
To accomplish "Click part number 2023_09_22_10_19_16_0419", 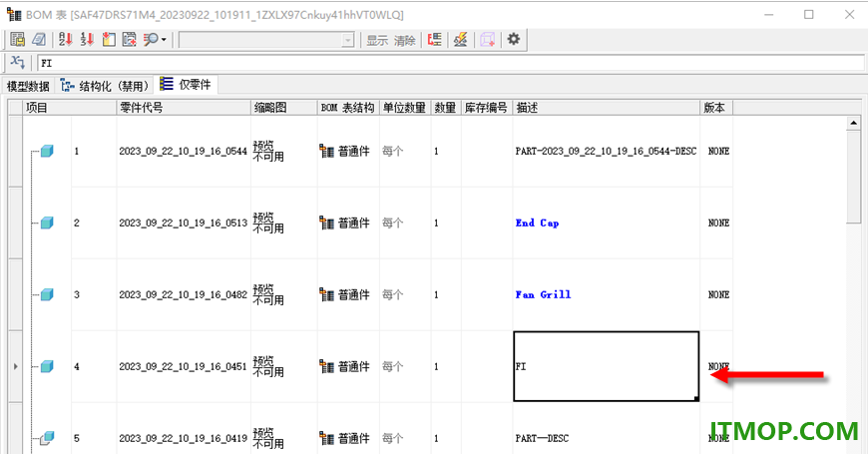I will (x=184, y=438).
